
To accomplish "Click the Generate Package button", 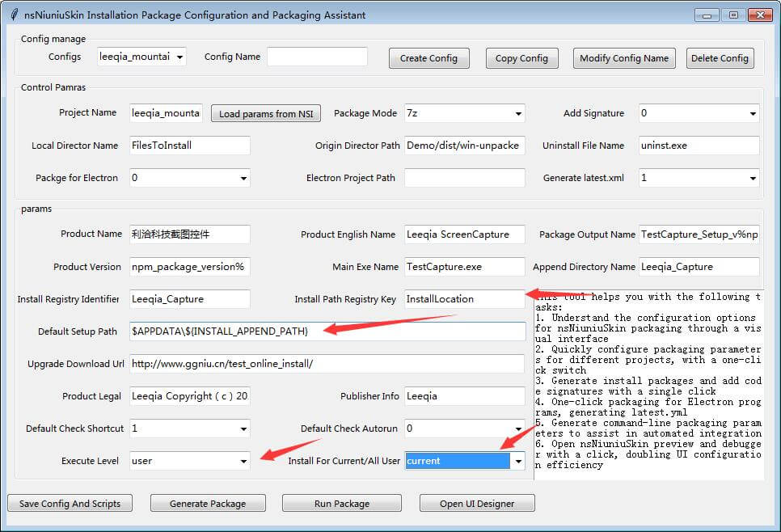I will click(209, 503).
